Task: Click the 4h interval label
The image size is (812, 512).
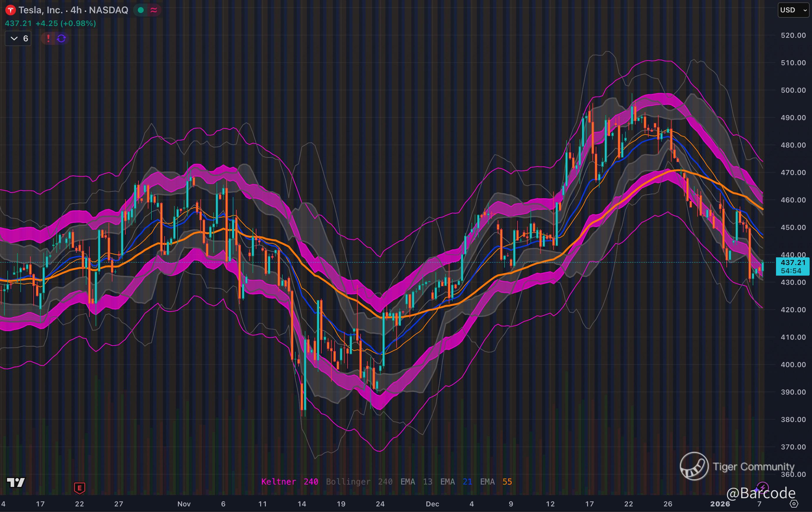Action: pyautogui.click(x=76, y=10)
